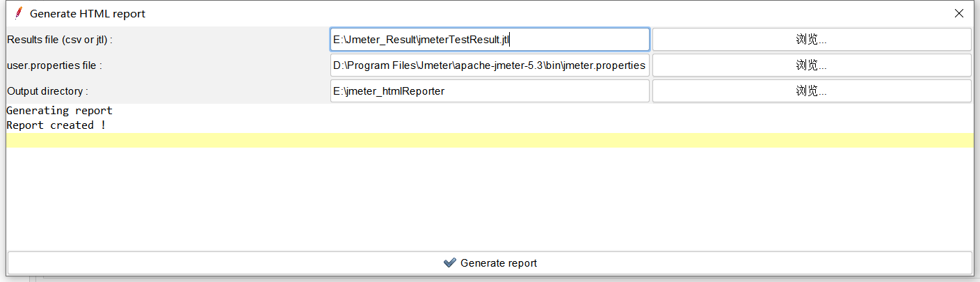Open browse dialog for user.properties file
Viewport: 980px width, 282px height.
pyautogui.click(x=811, y=65)
